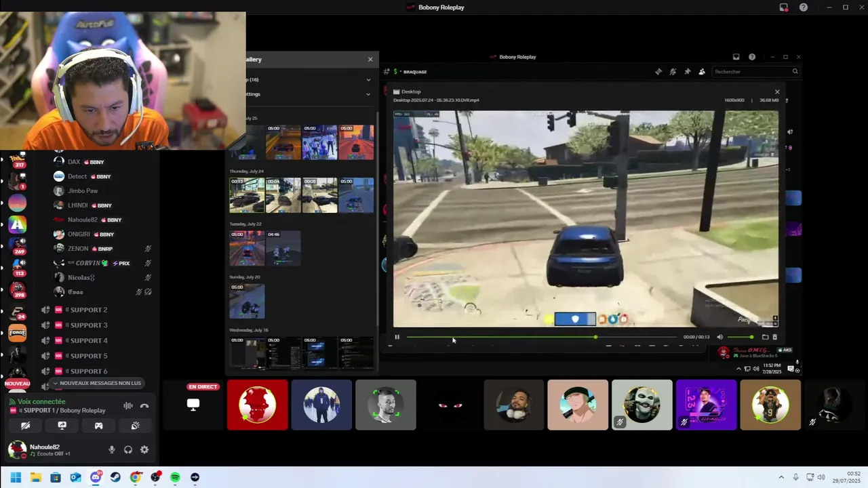The image size is (868, 488).
Task: Pause the video in the Desktop player
Action: click(397, 337)
